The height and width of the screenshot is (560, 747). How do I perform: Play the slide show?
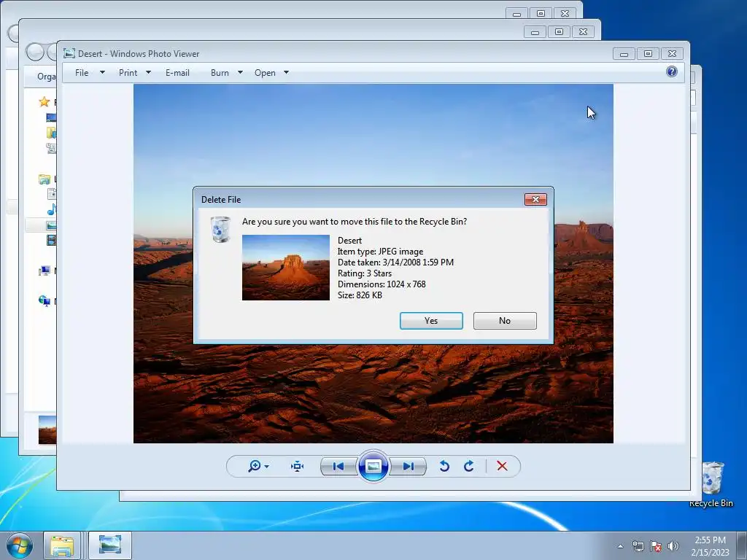coord(373,466)
